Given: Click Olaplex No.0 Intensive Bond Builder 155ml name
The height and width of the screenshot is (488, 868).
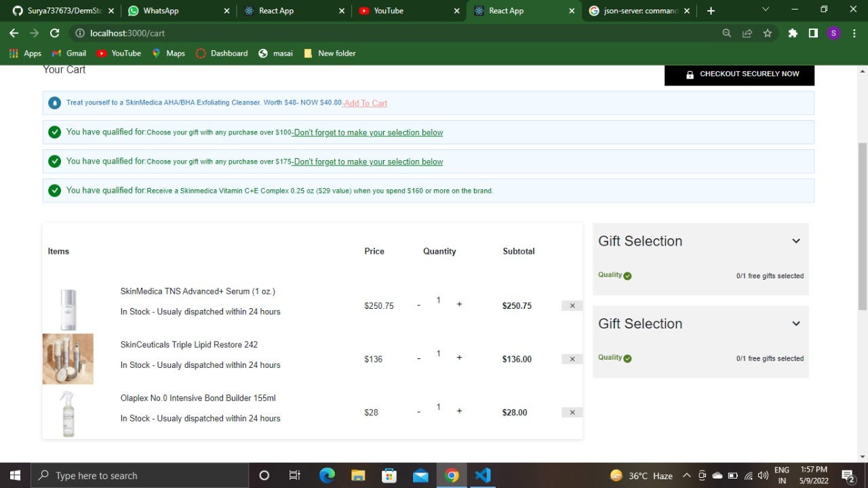Looking at the screenshot, I should click(198, 398).
